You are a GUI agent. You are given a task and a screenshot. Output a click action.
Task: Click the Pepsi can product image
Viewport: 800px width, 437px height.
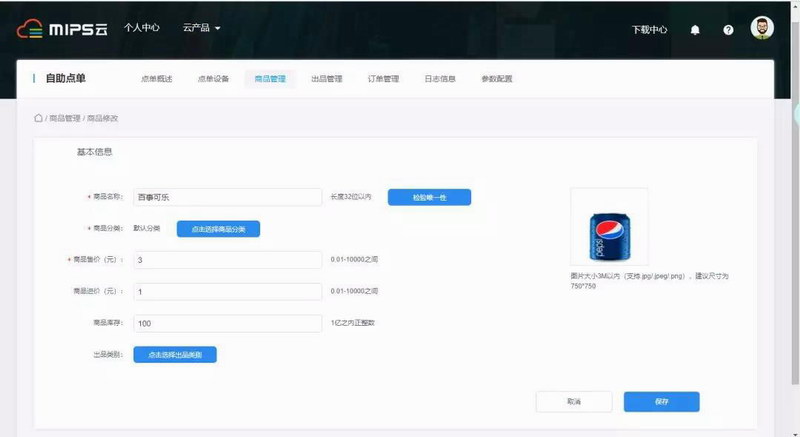[608, 227]
